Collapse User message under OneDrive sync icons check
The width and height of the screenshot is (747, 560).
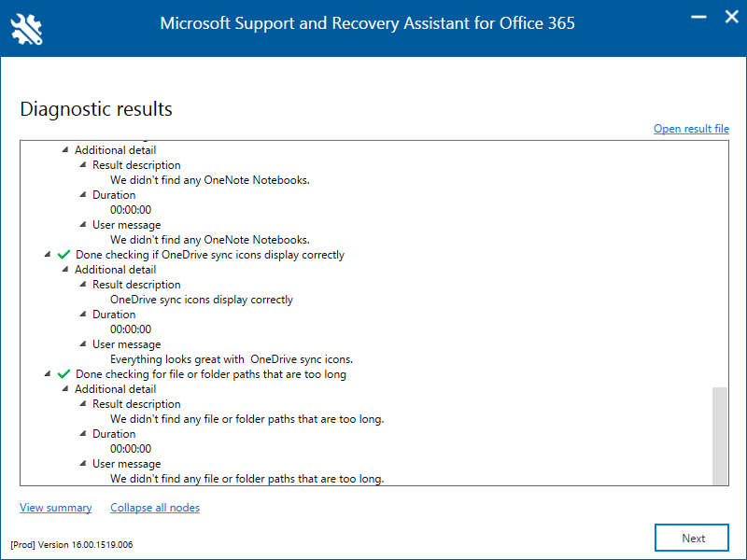(83, 344)
